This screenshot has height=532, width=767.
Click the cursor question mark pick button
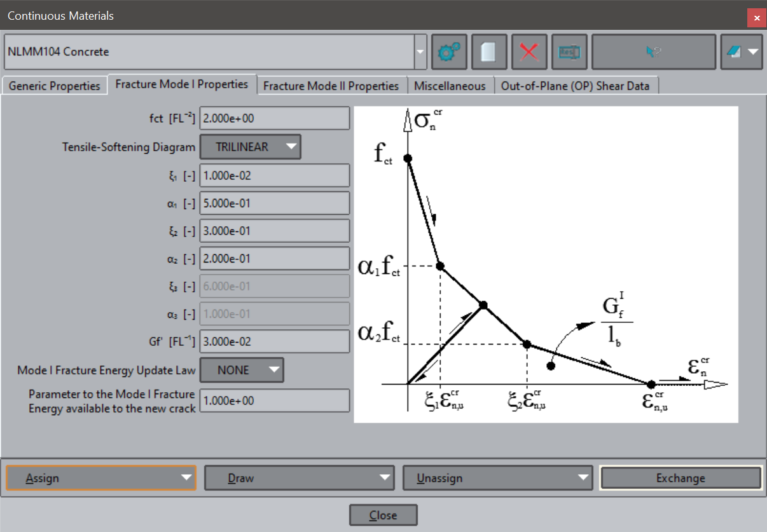[653, 52]
